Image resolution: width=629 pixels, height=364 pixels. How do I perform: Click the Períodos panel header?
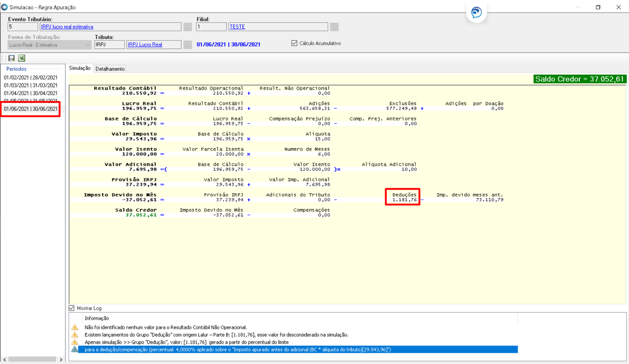(17, 69)
